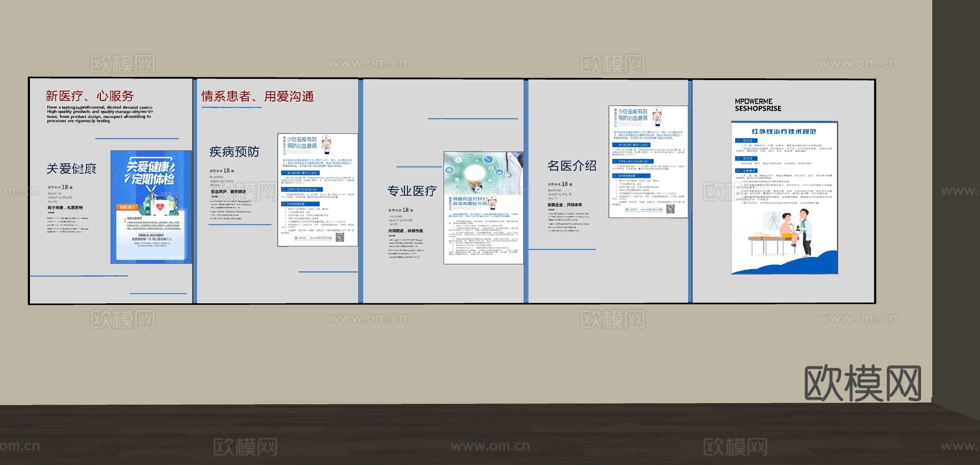Open the salt poster above 名医介绍 panel
Image resolution: width=980 pixels, height=465 pixels.
tap(648, 162)
